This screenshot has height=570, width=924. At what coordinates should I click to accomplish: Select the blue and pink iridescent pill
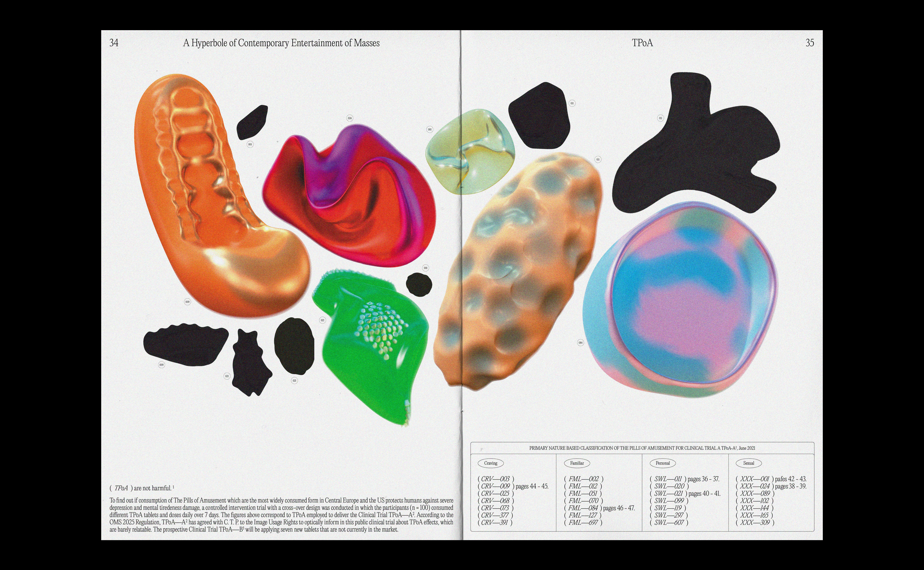[683, 302]
